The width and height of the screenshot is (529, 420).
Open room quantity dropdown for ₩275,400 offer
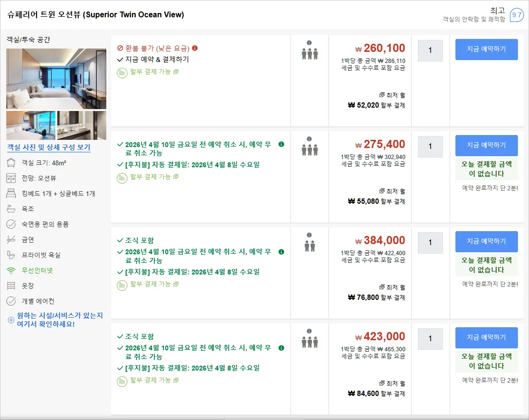(x=430, y=147)
